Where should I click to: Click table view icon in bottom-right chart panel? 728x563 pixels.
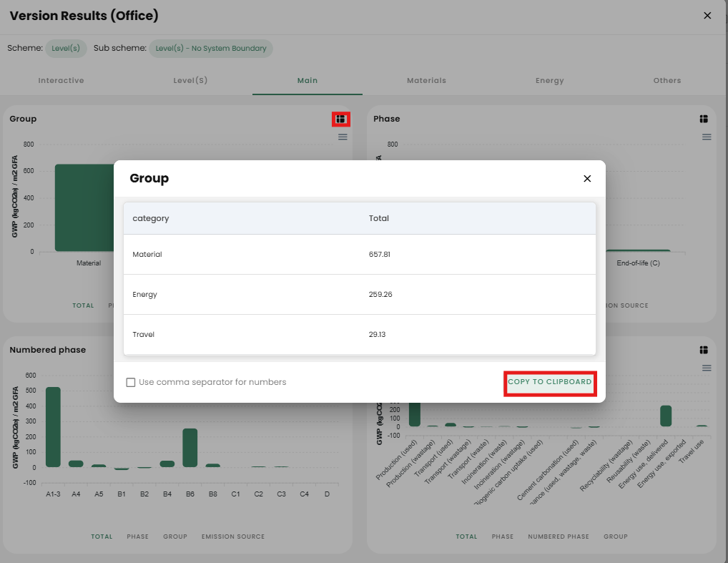tap(704, 350)
